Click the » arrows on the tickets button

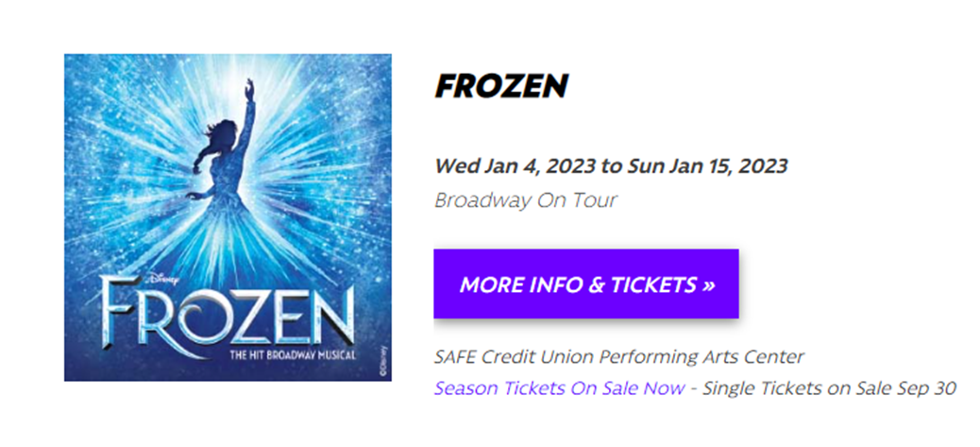coord(708,284)
